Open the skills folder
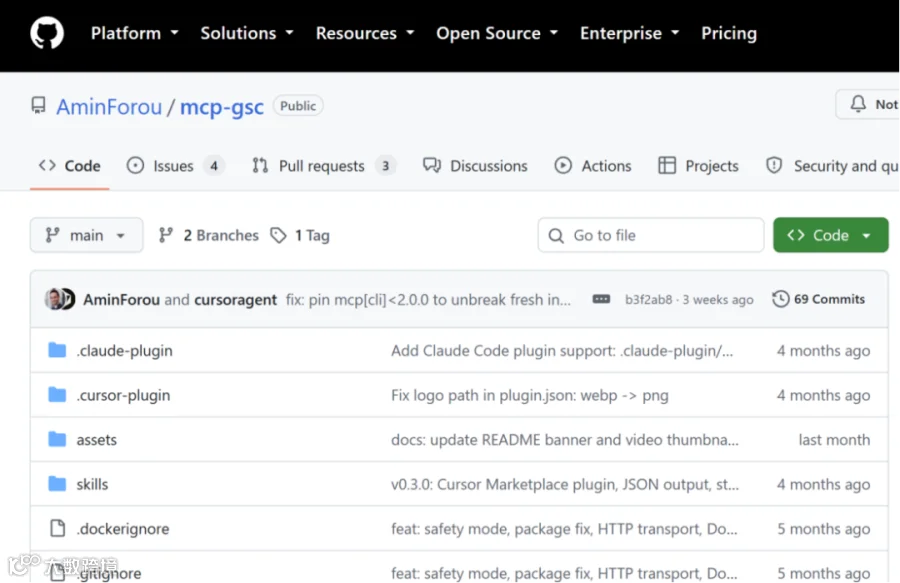This screenshot has height=583, width=900. pos(92,484)
